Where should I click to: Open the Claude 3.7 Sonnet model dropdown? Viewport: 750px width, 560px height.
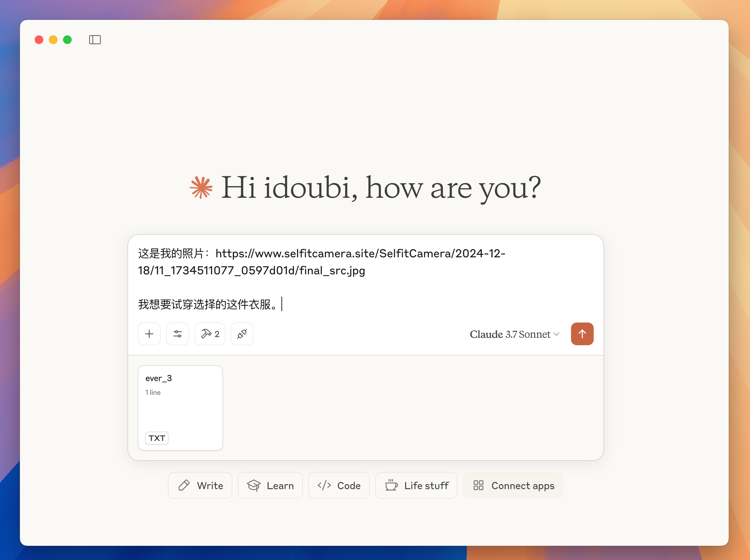point(510,334)
